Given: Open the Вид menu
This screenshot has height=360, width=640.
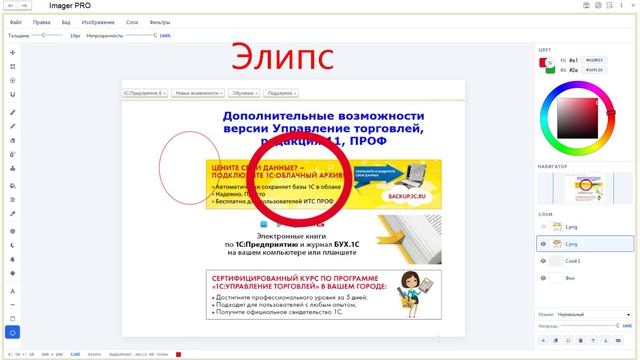Looking at the screenshot, I should (x=66, y=22).
